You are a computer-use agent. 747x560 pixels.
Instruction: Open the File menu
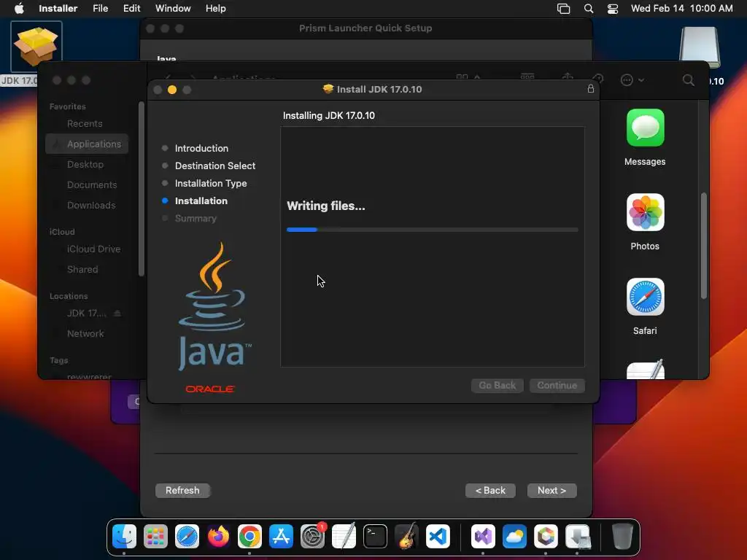point(100,9)
